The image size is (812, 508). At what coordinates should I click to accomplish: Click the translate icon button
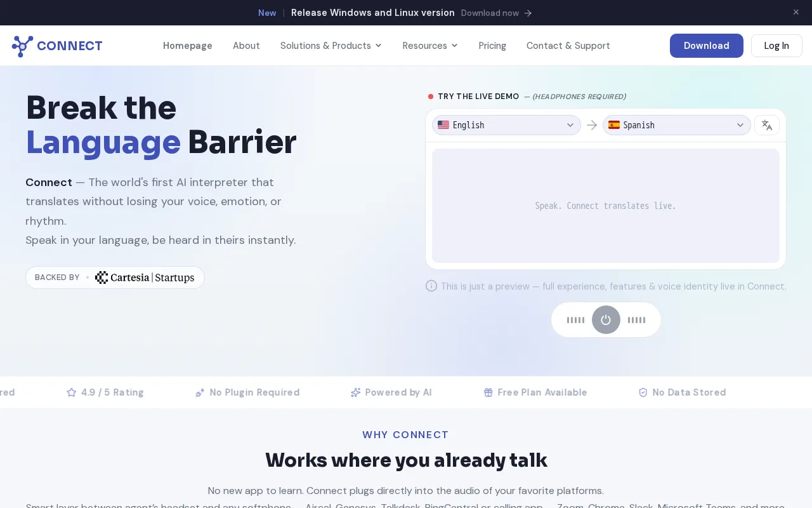(767, 125)
